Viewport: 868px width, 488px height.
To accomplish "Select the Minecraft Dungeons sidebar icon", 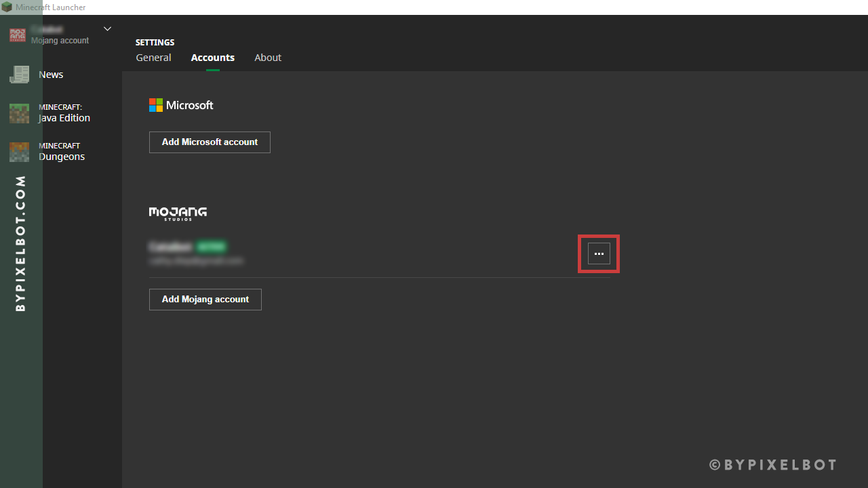I will [x=18, y=151].
